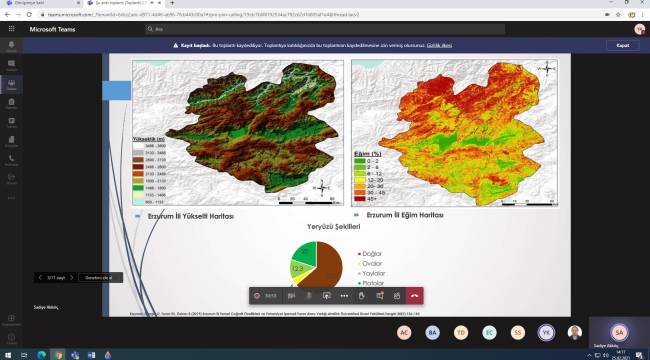This screenshot has width=650, height=360.
Task: Toggle the camera in meeting toolbar
Action: [291, 296]
